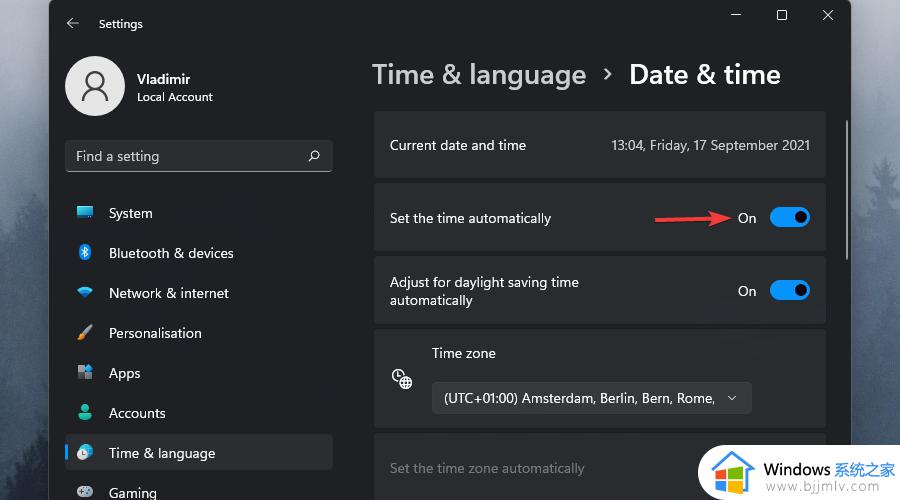Open Bluetooth & devices page
Image resolution: width=900 pixels, height=500 pixels.
click(199, 253)
